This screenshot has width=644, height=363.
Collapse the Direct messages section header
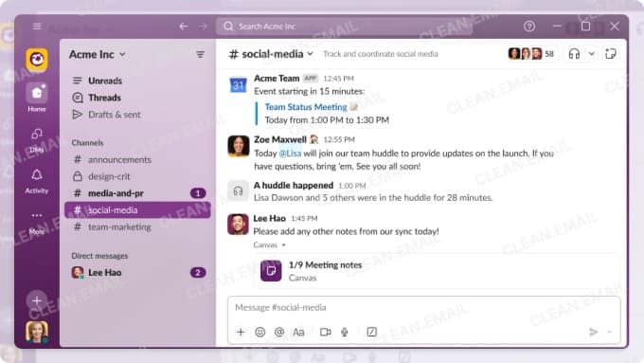99,256
